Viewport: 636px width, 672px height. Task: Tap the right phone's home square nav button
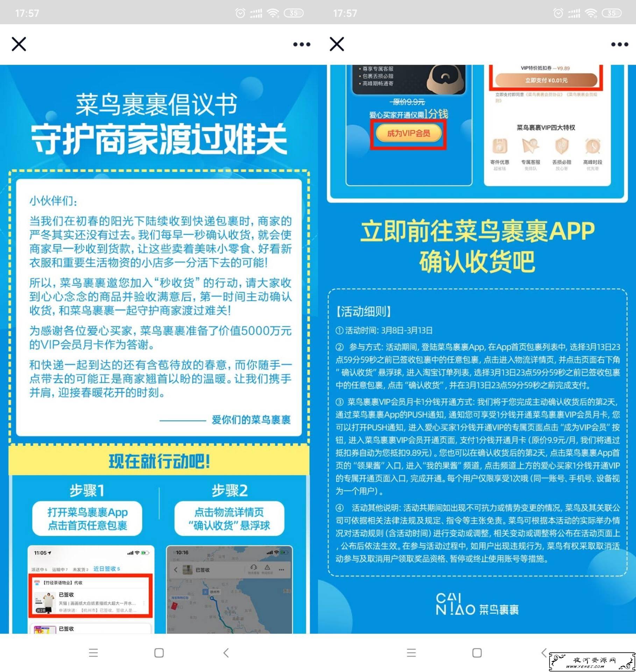click(477, 653)
